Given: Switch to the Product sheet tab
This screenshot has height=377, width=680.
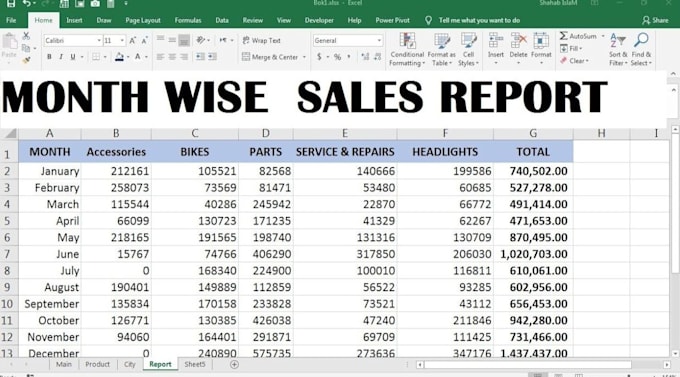Looking at the screenshot, I should point(97,364).
